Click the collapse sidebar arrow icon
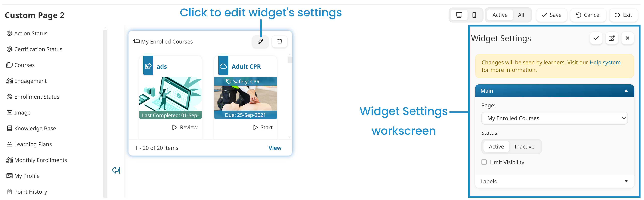 point(116,170)
